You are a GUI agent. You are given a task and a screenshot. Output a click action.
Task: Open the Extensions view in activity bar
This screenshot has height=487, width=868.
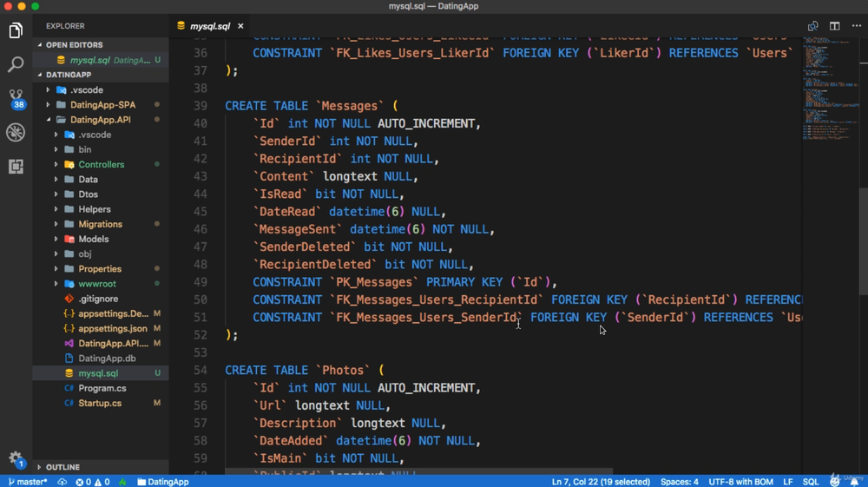[16, 166]
